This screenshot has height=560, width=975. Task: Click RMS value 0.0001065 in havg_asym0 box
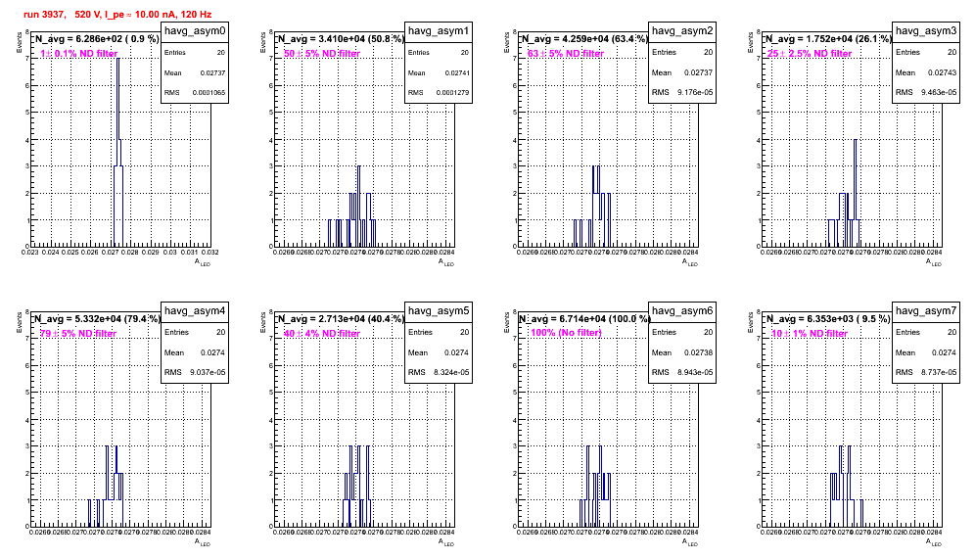[209, 93]
